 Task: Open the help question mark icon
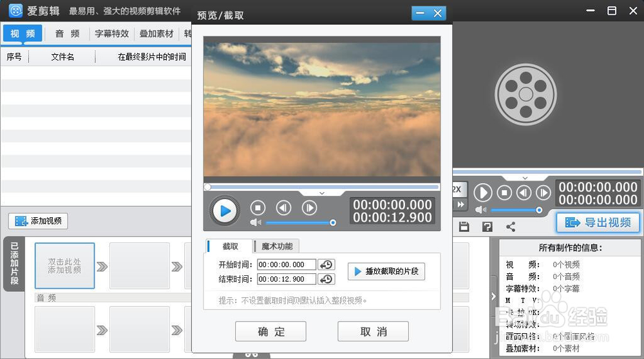click(x=487, y=227)
